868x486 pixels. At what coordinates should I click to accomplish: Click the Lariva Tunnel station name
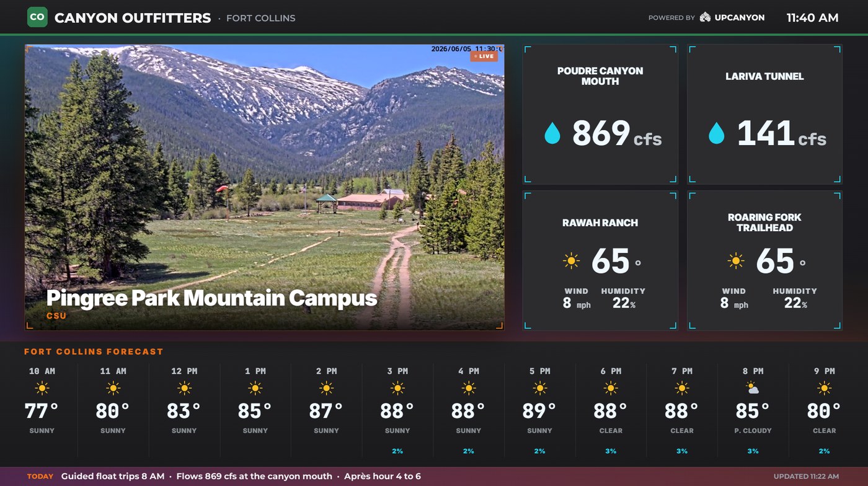(x=764, y=76)
